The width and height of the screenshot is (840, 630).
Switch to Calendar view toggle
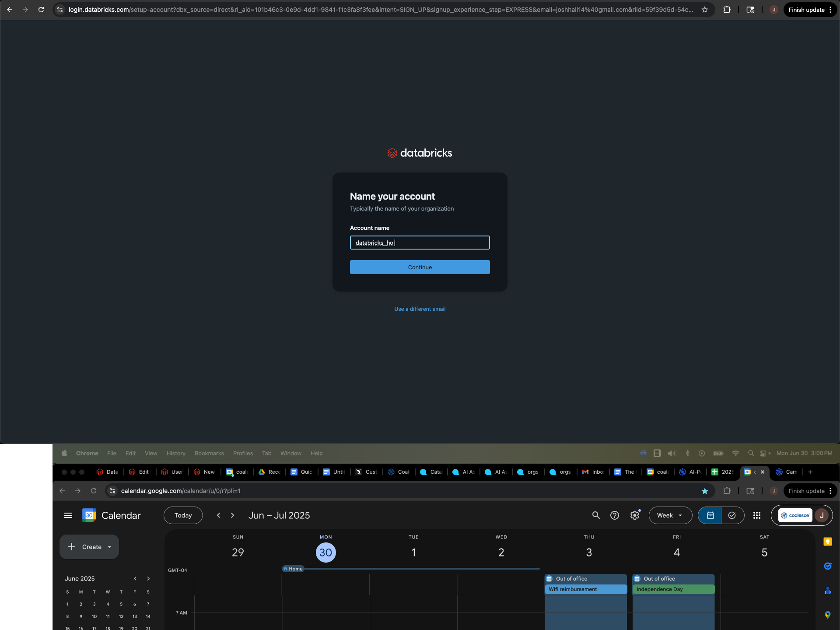point(710,515)
